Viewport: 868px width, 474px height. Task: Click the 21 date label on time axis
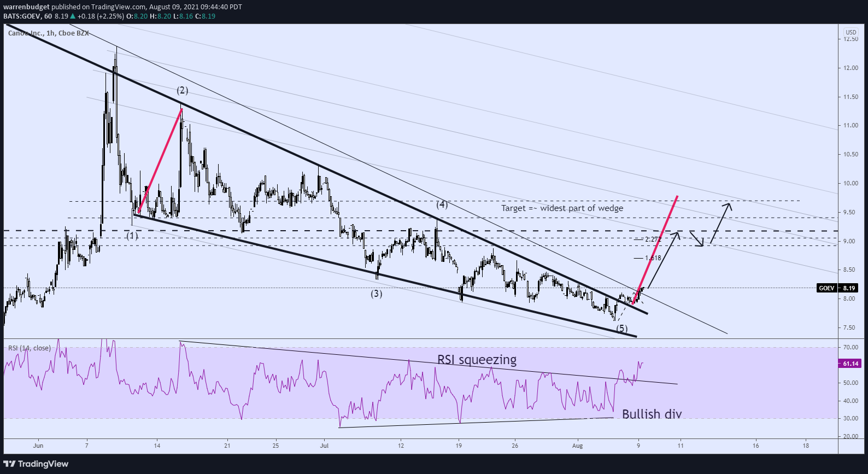(227, 446)
